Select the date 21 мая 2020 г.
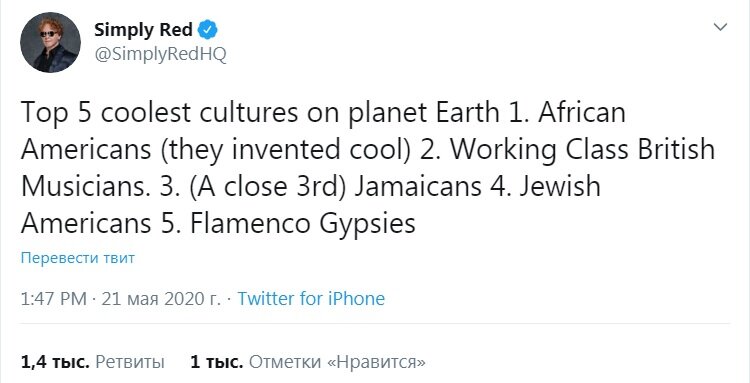The height and width of the screenshot is (383, 750). 161,299
